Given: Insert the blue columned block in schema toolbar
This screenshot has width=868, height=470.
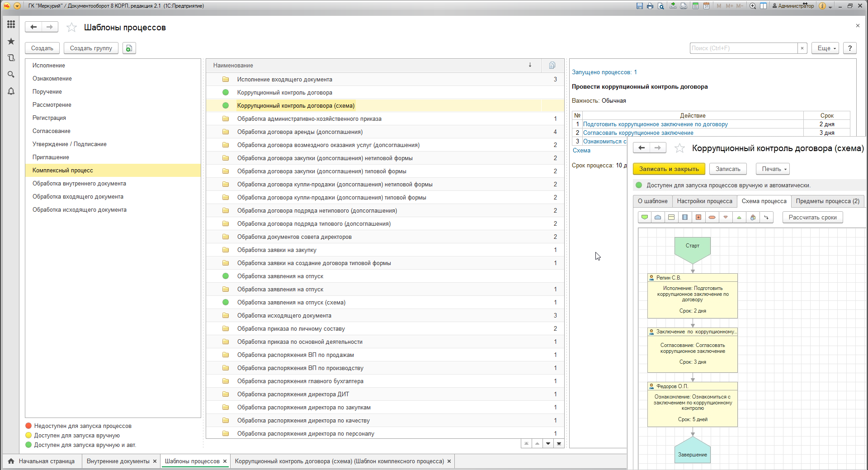Looking at the screenshot, I should [685, 218].
